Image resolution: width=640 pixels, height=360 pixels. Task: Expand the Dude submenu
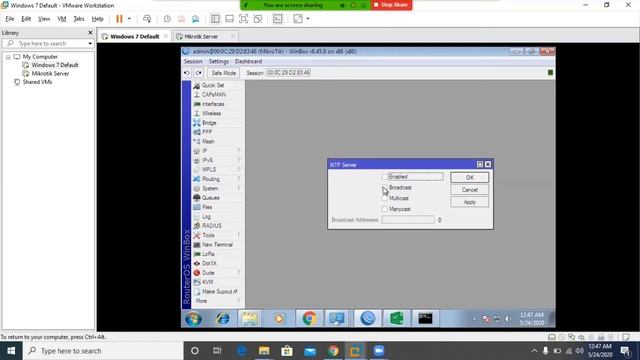pyautogui.click(x=239, y=273)
